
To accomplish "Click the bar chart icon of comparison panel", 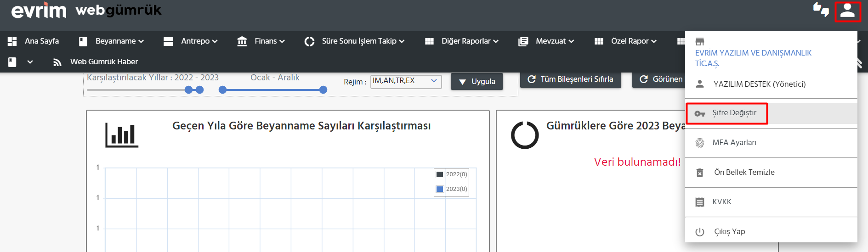I will [x=122, y=135].
